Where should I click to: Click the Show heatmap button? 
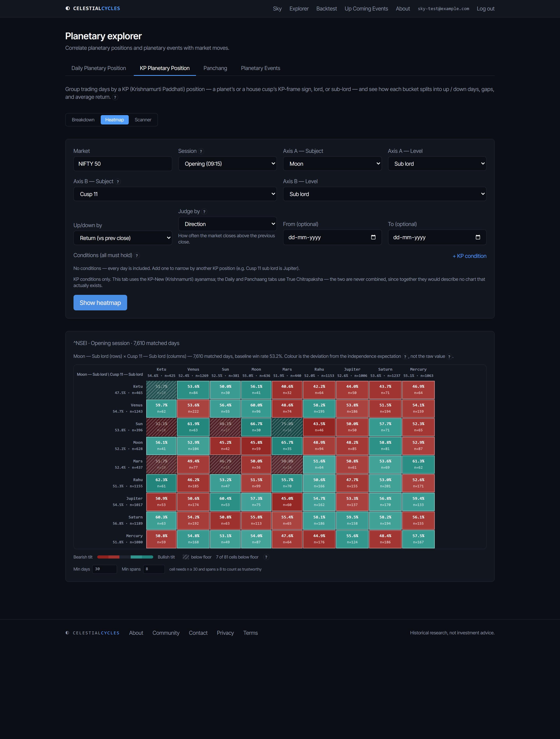pos(100,303)
